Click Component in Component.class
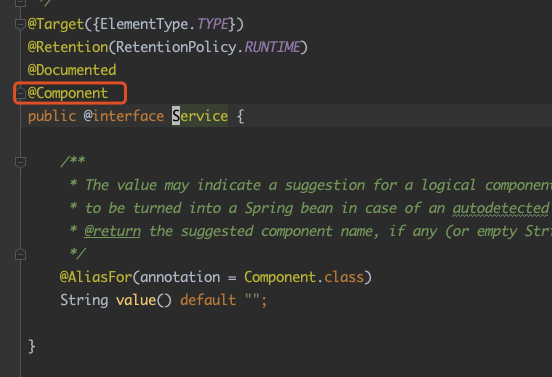This screenshot has width=552, height=377. pos(280,277)
